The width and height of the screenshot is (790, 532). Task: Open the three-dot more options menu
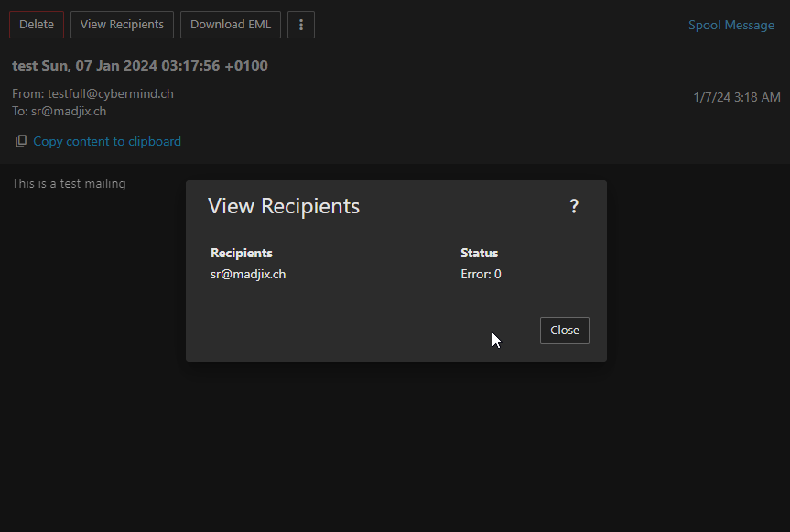[301, 25]
